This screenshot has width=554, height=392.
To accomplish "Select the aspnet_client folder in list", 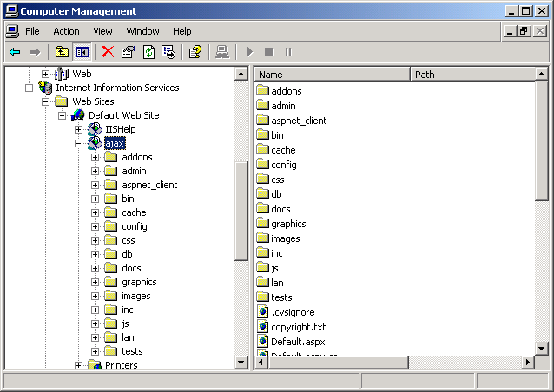I will coord(298,121).
